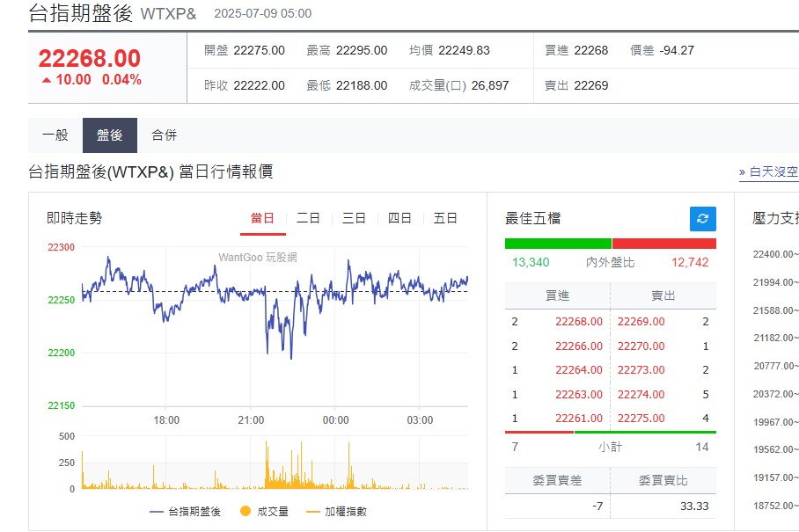Click the timestamp 2025-07-09 05:00
Screen dimensions: 799x532
coord(263,14)
